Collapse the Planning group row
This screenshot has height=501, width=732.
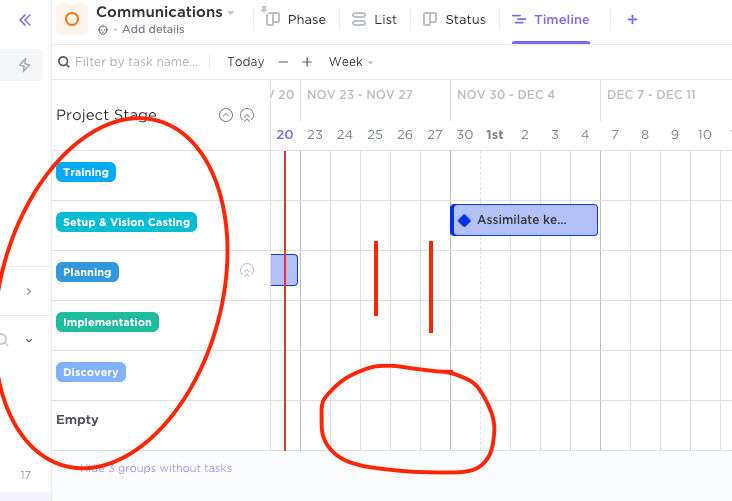[x=247, y=270]
